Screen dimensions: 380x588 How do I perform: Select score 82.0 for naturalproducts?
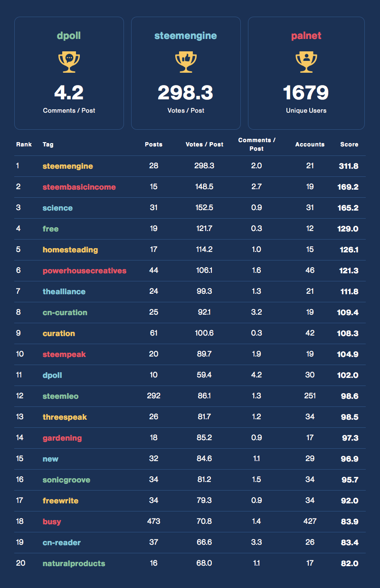click(350, 563)
